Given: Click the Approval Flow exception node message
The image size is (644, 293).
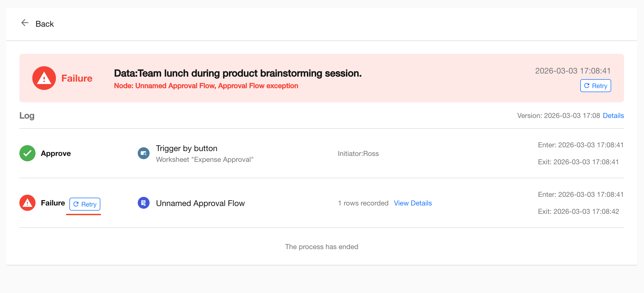Looking at the screenshot, I should 206,86.
